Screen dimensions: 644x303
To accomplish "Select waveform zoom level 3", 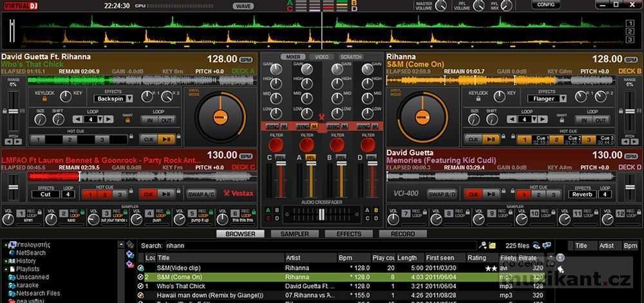I will coord(630,39).
